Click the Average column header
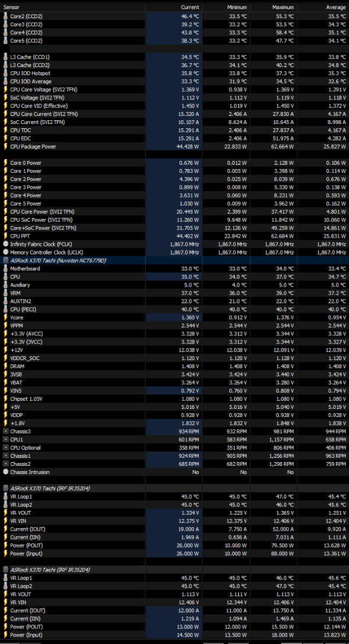349x644 pixels. point(323,8)
